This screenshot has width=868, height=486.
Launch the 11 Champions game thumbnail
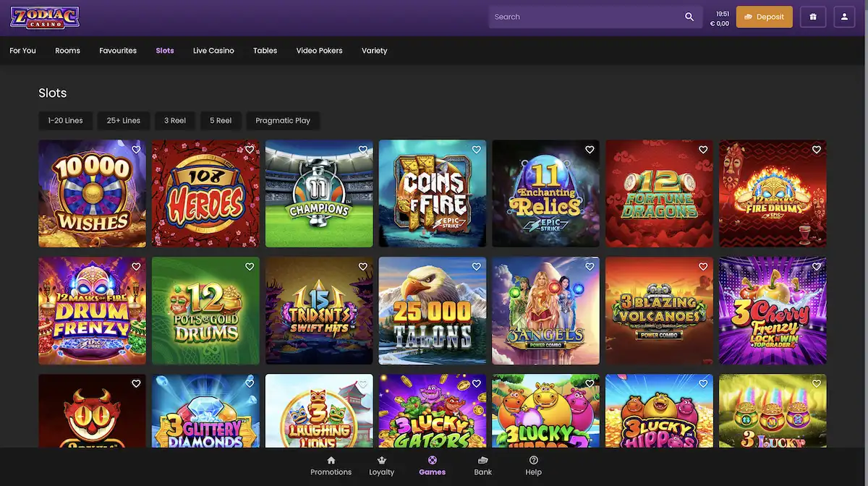pos(319,195)
